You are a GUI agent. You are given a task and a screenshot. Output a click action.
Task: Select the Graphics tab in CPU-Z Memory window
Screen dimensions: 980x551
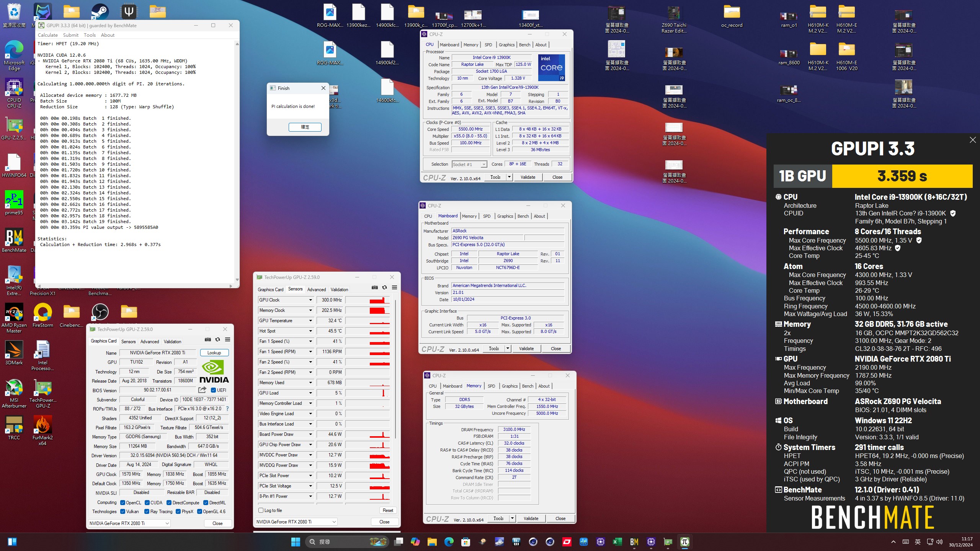(x=510, y=386)
